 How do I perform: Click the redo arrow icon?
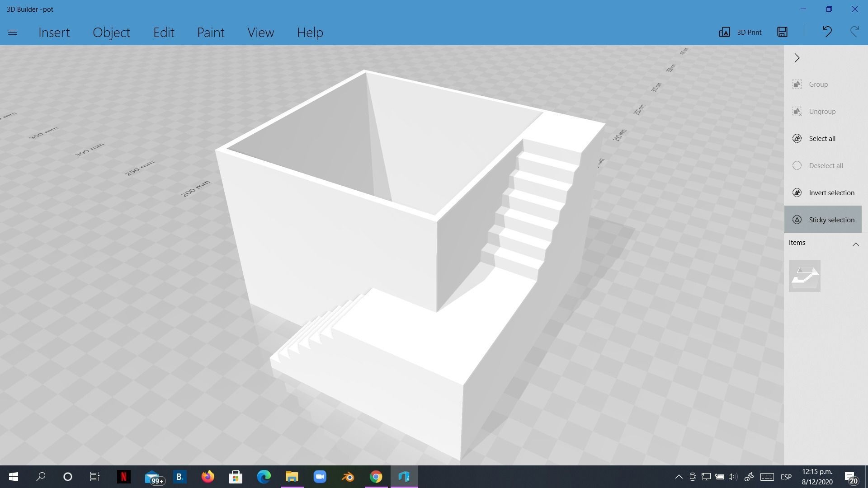(854, 32)
